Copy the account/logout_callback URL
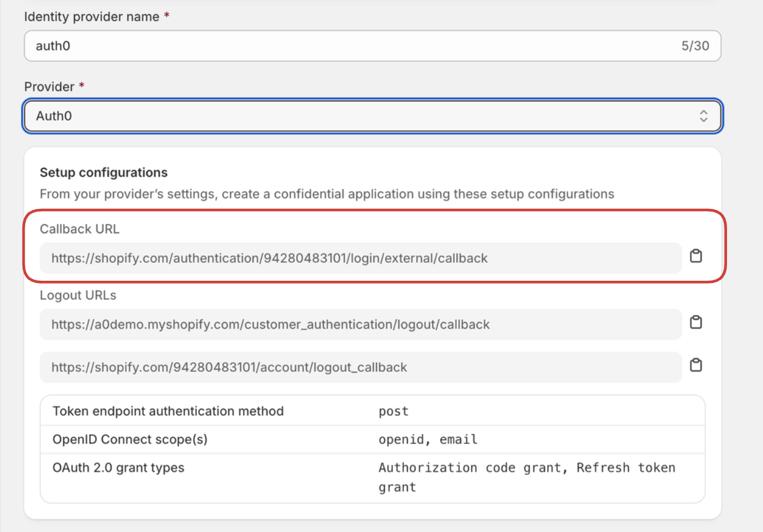This screenshot has width=763, height=532. point(696,366)
